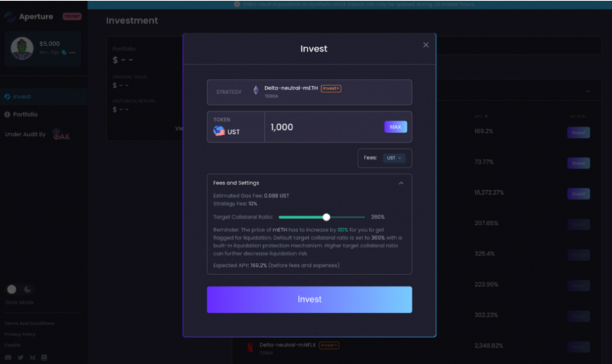Collapse the Fees and Settings section

[401, 183]
